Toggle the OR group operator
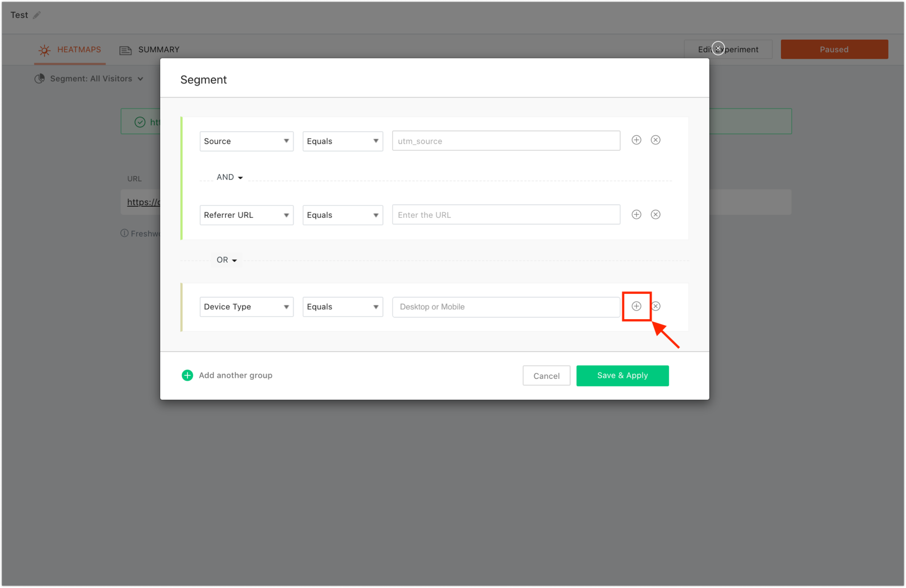 pos(227,260)
